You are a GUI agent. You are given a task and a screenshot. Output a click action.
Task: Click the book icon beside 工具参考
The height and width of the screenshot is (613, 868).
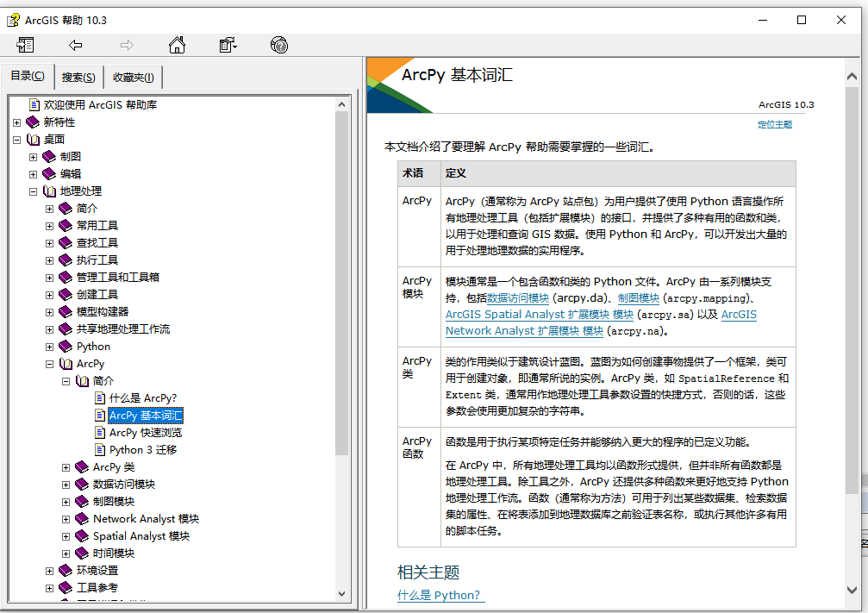click(66, 587)
